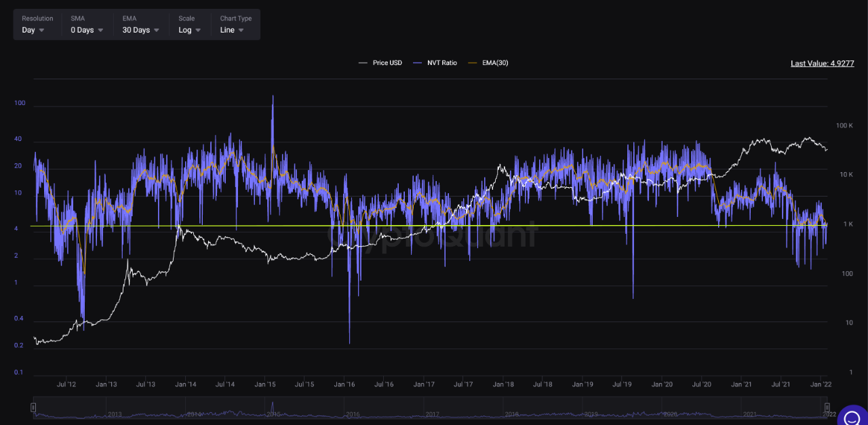The image size is (868, 425).
Task: Grab the left range navigator handle
Action: pos(33,407)
